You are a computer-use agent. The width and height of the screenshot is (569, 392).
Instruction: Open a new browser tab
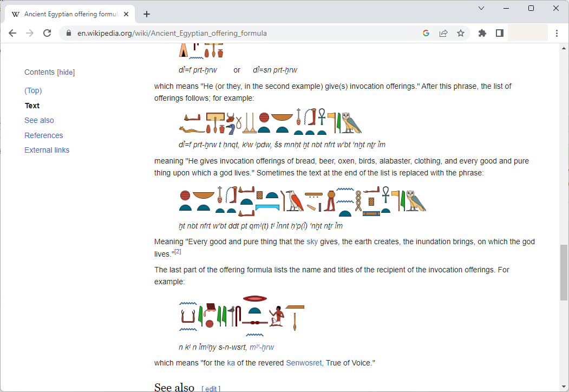coord(146,14)
